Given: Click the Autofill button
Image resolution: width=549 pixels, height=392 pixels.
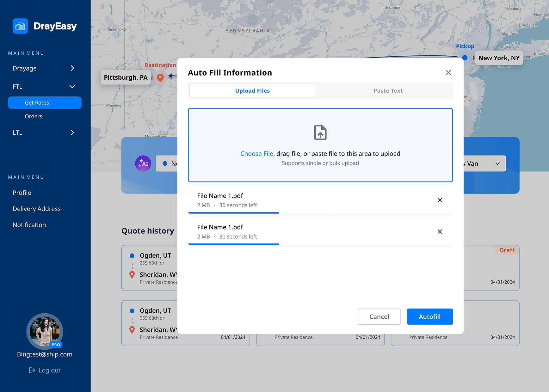Looking at the screenshot, I should (x=430, y=316).
